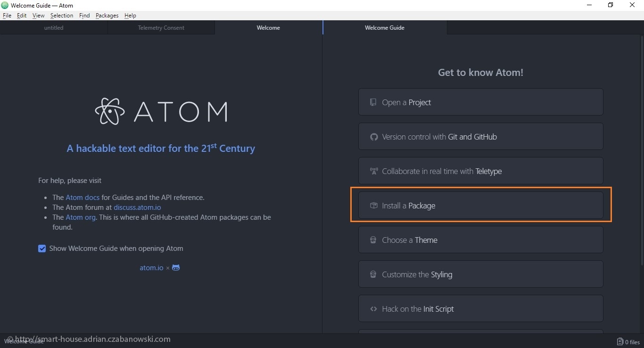Select the Welcome tab
644x348 pixels.
(268, 28)
